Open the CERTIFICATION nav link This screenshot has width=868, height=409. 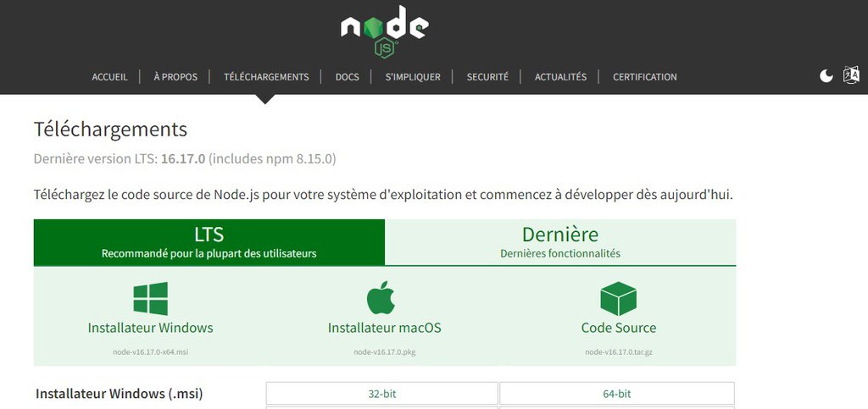coord(645,77)
